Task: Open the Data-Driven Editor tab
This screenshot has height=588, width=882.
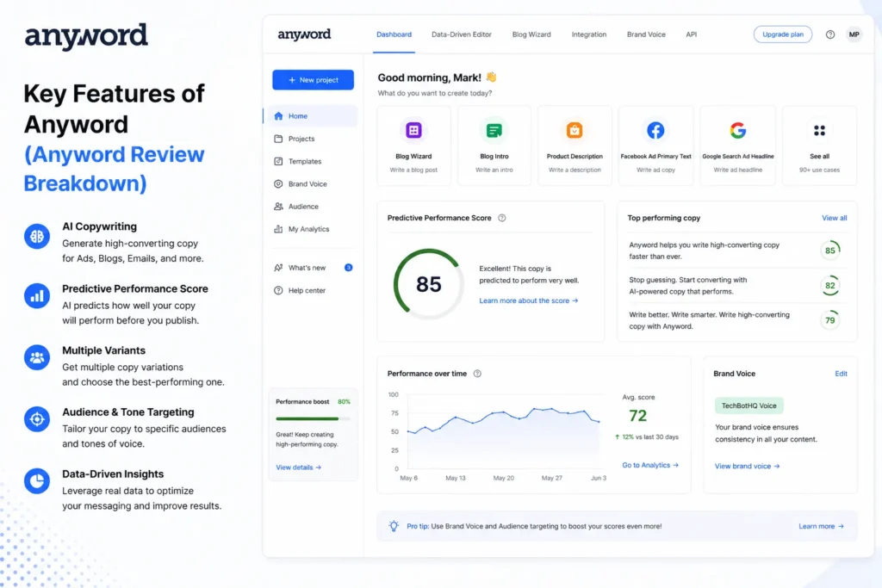Action: [462, 34]
